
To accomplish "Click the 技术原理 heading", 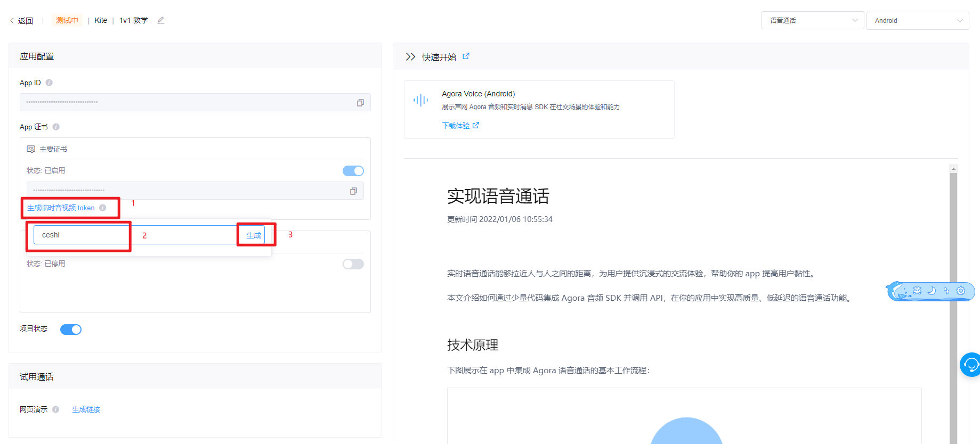I will (473, 345).
